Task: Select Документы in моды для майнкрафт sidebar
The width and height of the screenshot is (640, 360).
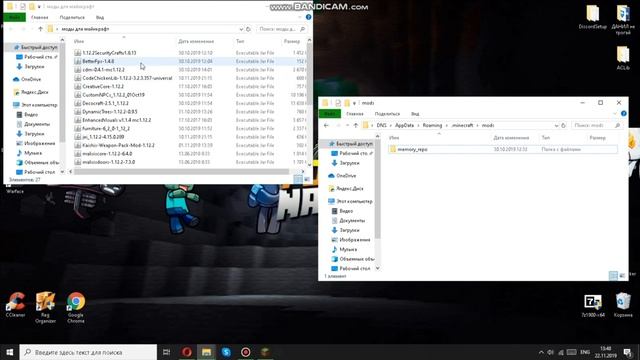Action: tap(33, 124)
